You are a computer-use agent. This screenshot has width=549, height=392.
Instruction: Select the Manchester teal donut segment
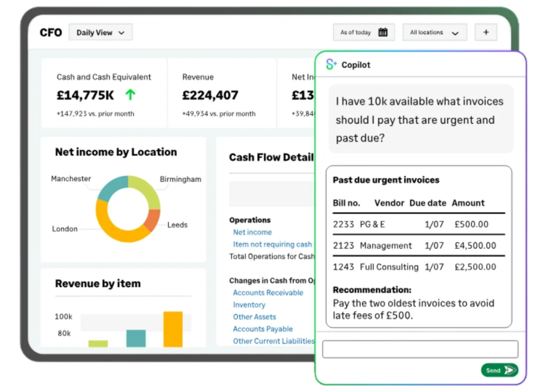(112, 189)
